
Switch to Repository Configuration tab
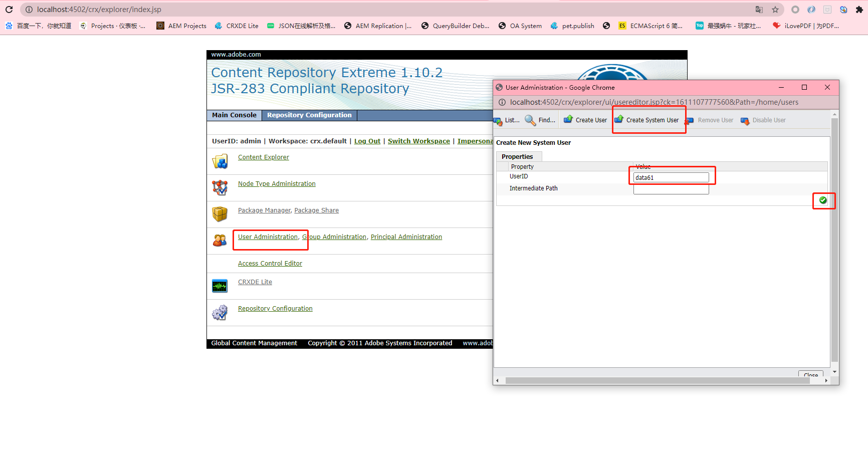click(x=309, y=115)
